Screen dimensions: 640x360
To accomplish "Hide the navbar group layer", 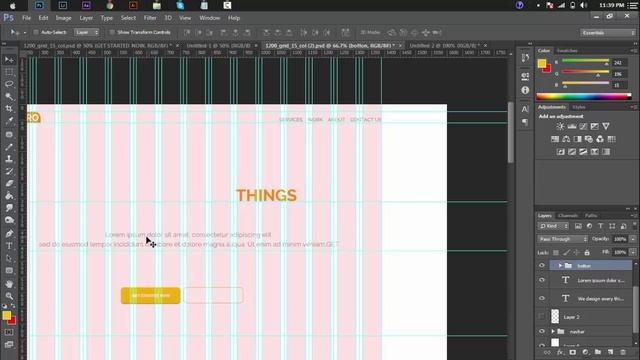I will click(542, 331).
